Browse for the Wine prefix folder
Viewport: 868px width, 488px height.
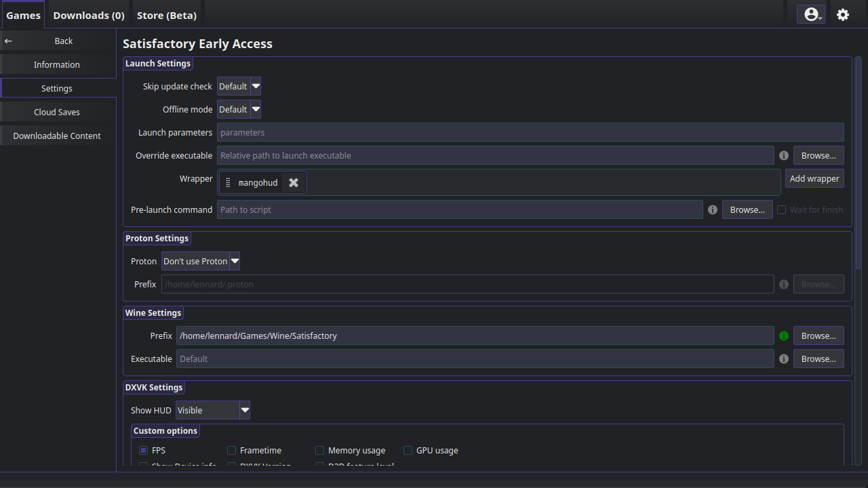pos(818,335)
